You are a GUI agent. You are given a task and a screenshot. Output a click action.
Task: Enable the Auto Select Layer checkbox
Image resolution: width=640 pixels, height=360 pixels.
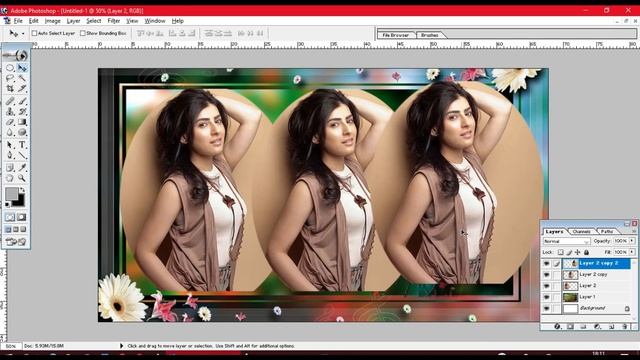pos(34,33)
